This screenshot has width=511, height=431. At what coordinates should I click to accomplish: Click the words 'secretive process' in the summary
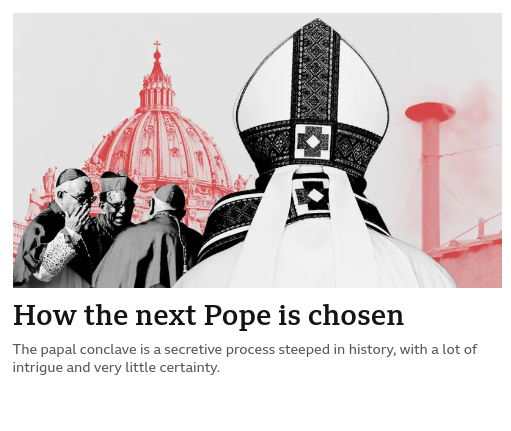coord(220,350)
